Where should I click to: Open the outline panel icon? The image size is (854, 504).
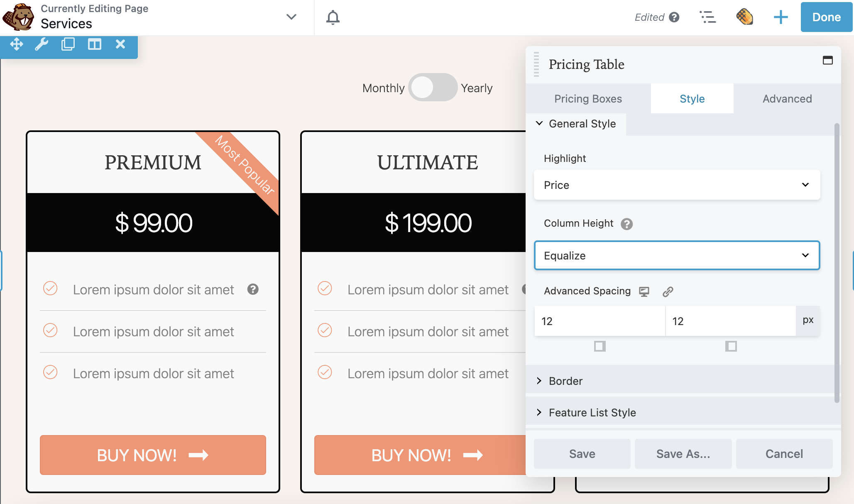(x=708, y=17)
